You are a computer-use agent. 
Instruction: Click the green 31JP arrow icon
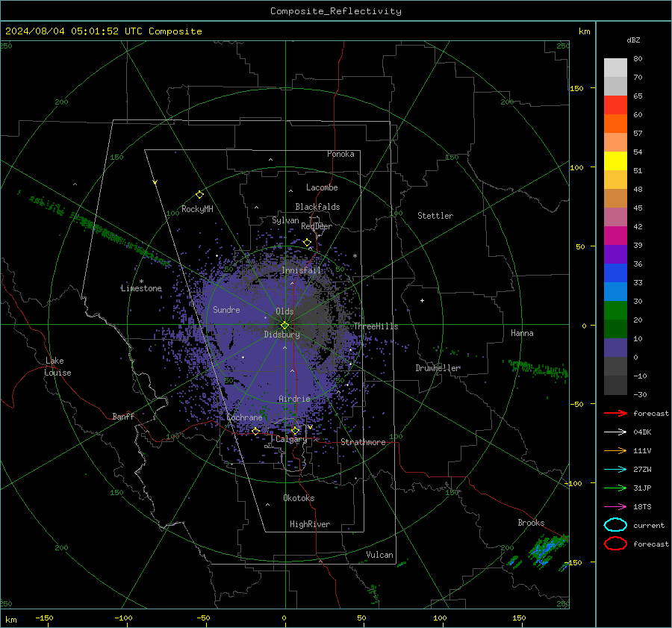[615, 488]
